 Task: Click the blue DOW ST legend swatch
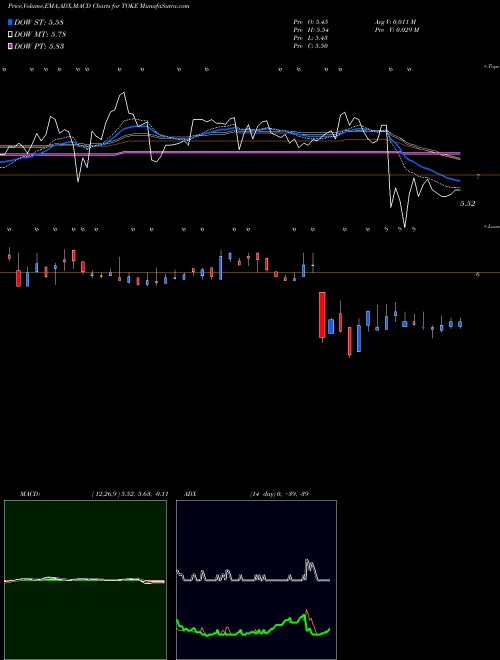point(10,22)
